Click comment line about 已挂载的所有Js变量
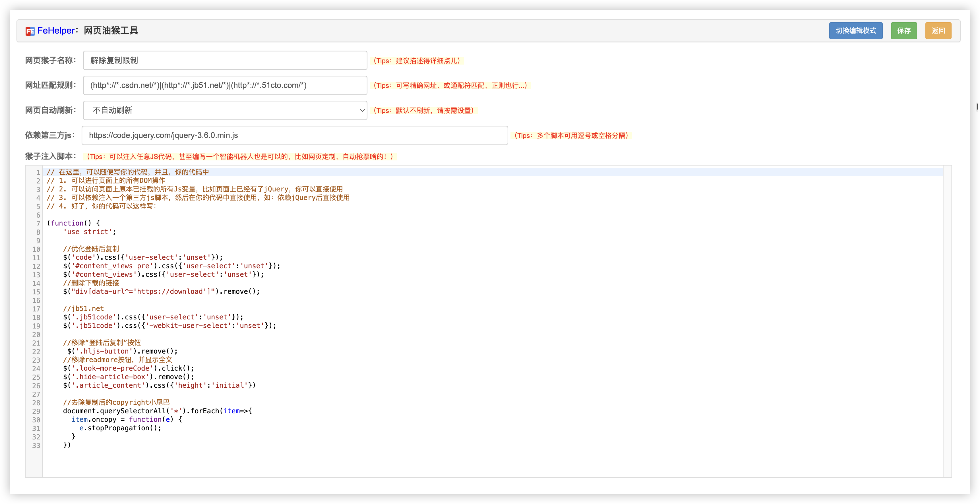The image size is (980, 504). (195, 189)
